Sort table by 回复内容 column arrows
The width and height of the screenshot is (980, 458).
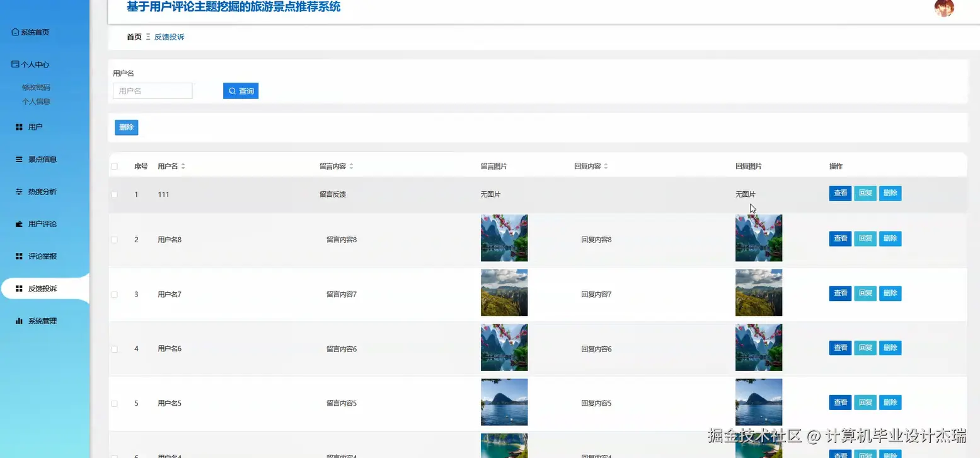pos(606,167)
